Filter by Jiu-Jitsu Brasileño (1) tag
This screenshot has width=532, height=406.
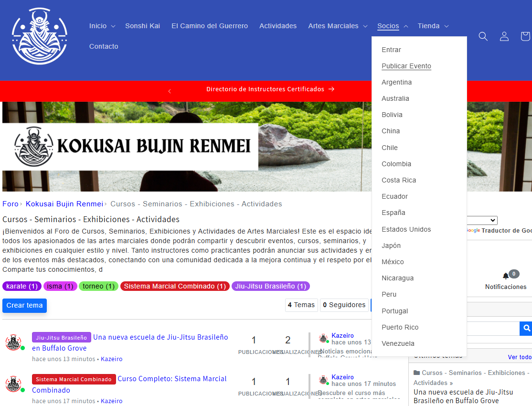(x=271, y=286)
